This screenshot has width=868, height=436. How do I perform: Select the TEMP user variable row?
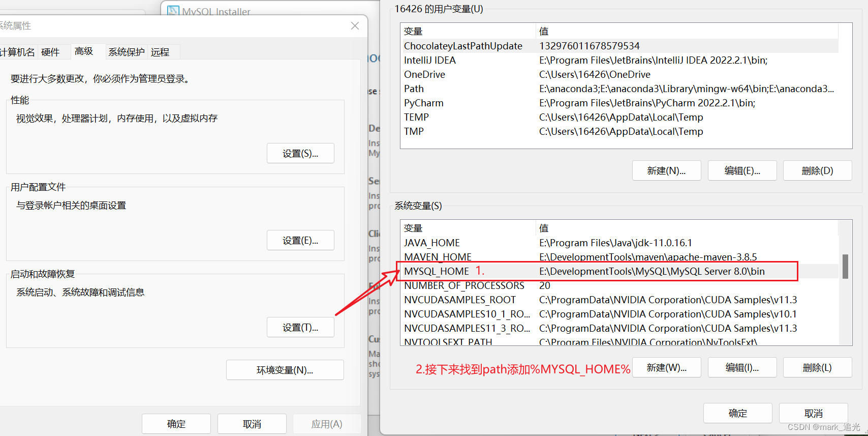[619, 117]
